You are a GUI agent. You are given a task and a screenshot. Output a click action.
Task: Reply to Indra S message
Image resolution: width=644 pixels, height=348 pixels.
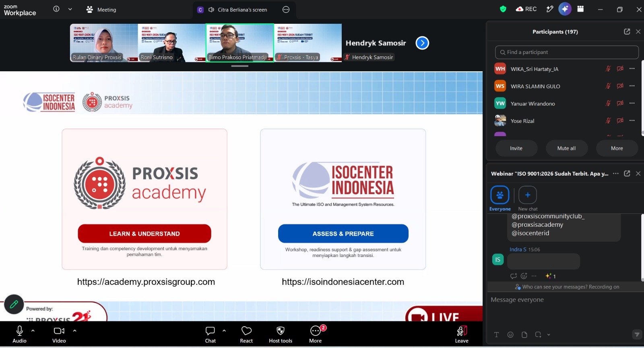(514, 276)
